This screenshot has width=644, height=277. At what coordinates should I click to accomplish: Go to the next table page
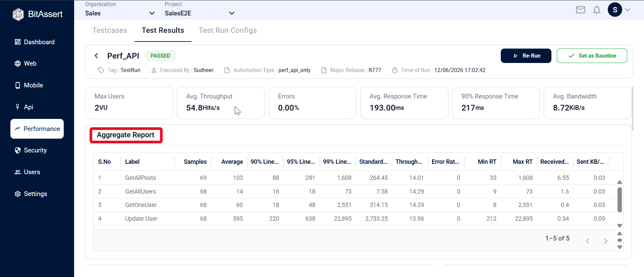606,241
